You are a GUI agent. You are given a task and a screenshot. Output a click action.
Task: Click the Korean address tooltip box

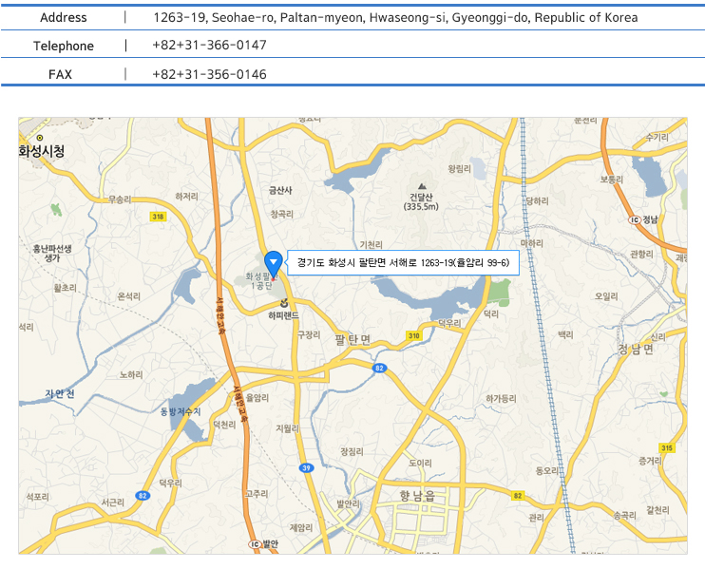click(403, 262)
